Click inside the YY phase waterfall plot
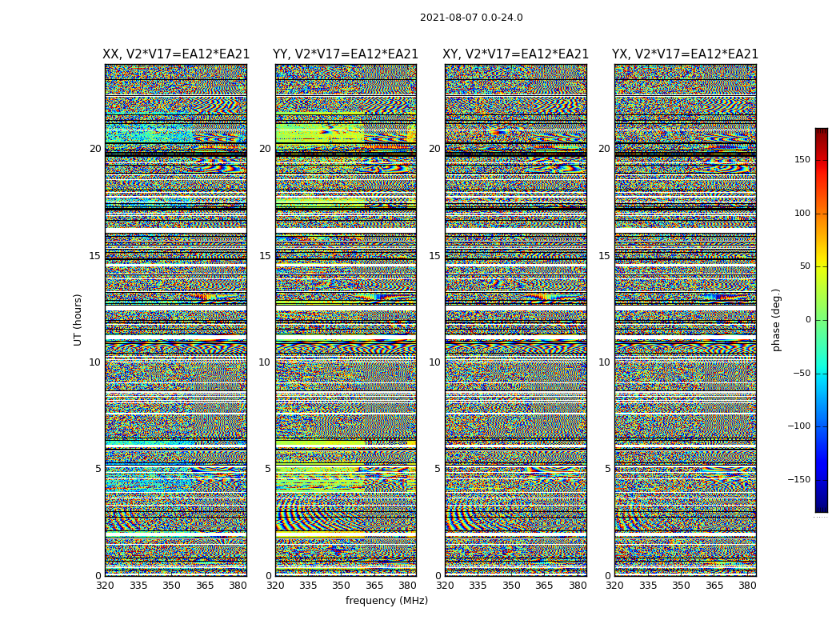The height and width of the screenshot is (640, 840). [x=346, y=320]
